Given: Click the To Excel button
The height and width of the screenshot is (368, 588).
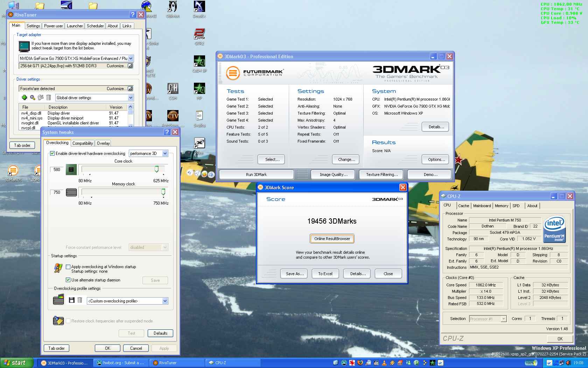Looking at the screenshot, I should point(325,274).
